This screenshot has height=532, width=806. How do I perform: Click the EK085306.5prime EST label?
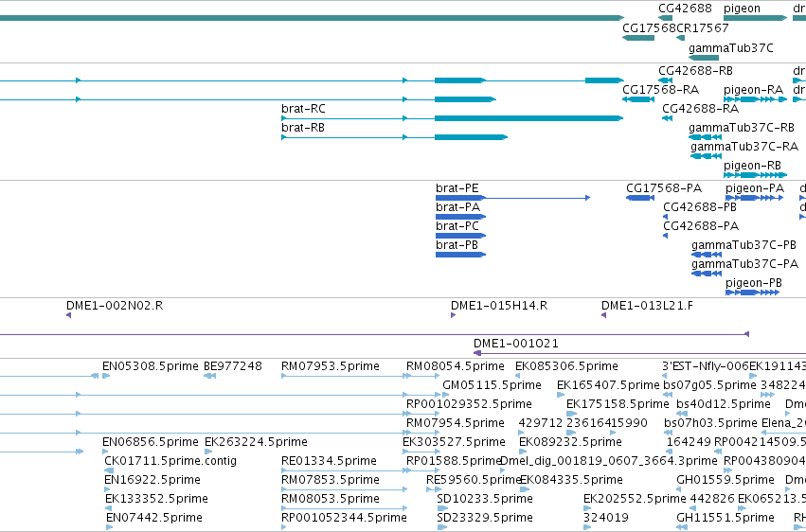tap(566, 366)
